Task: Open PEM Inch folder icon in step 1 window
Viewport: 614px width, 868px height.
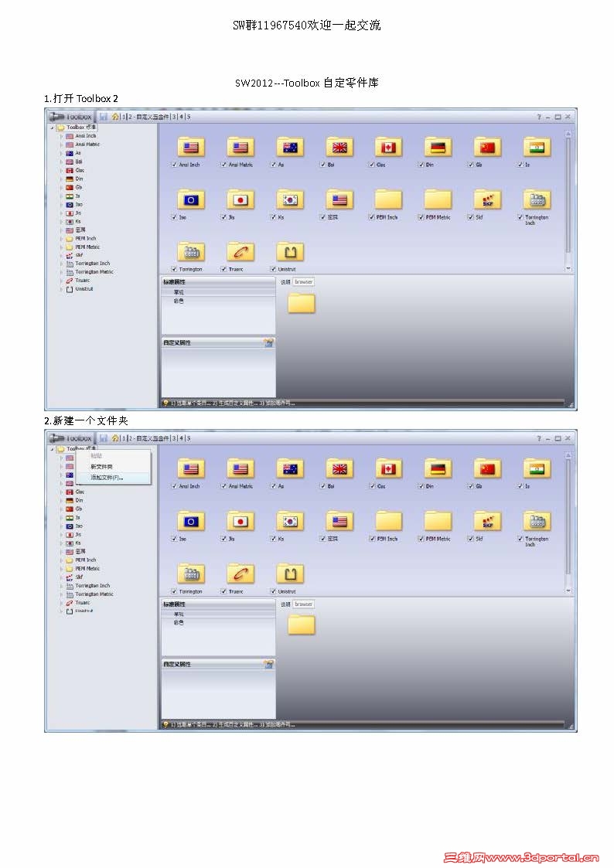Action: pos(388,200)
